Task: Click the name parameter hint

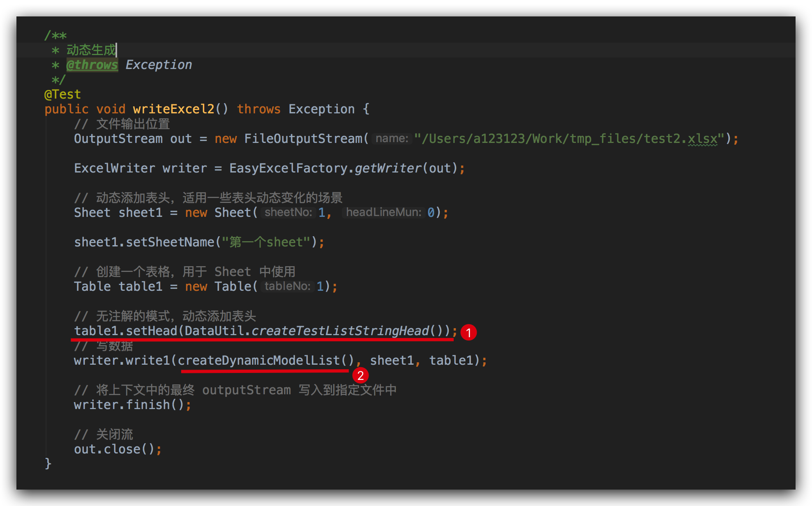Action: coord(392,139)
